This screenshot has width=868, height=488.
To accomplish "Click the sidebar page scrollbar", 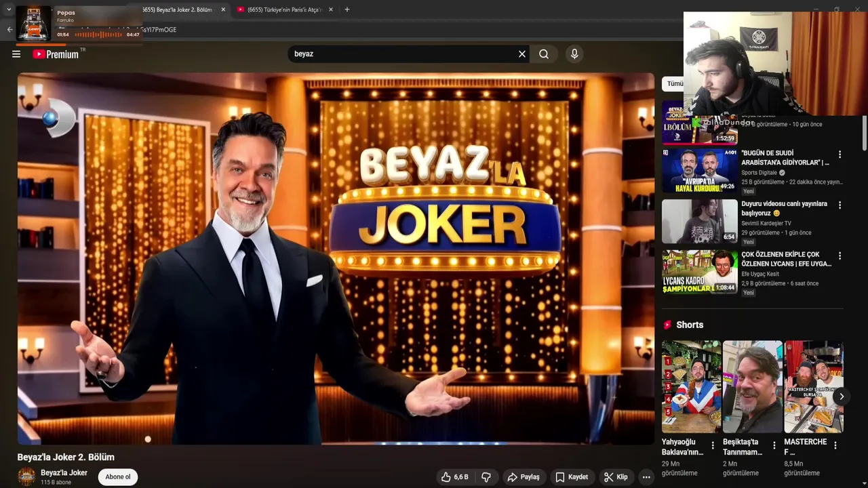I will click(864, 132).
